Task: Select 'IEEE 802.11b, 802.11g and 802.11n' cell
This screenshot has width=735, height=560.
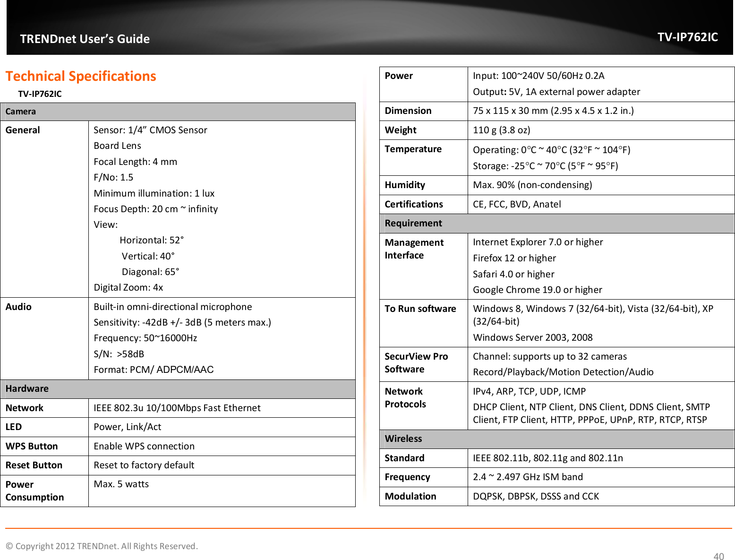Action: (x=548, y=458)
